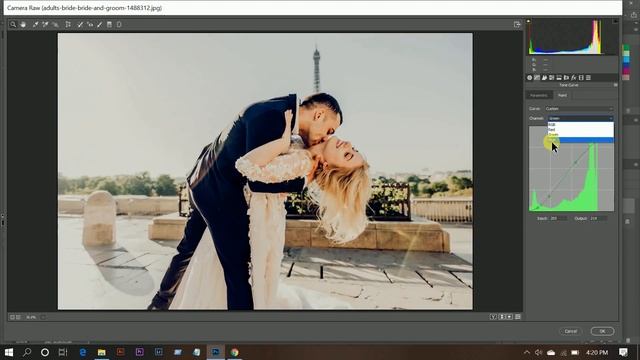Click the Input value field
640x360 pixels.
coord(558,218)
